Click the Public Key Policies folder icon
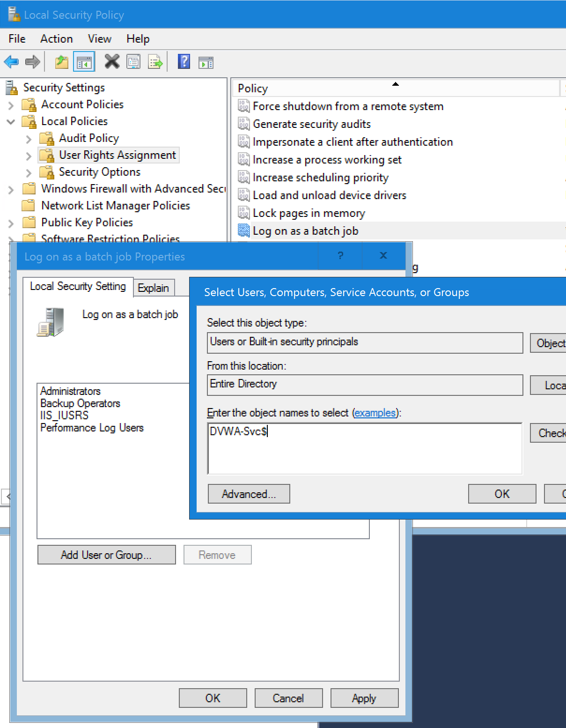 (x=29, y=222)
